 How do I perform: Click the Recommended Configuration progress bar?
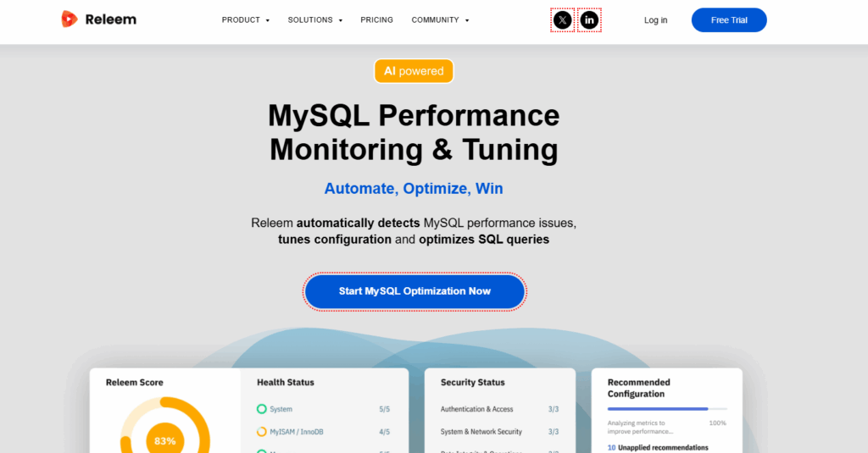667,409
